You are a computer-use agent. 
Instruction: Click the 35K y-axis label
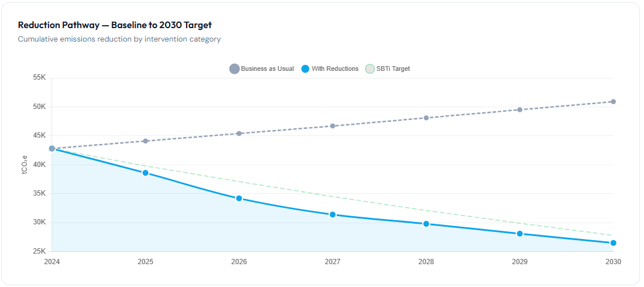[x=39, y=194]
